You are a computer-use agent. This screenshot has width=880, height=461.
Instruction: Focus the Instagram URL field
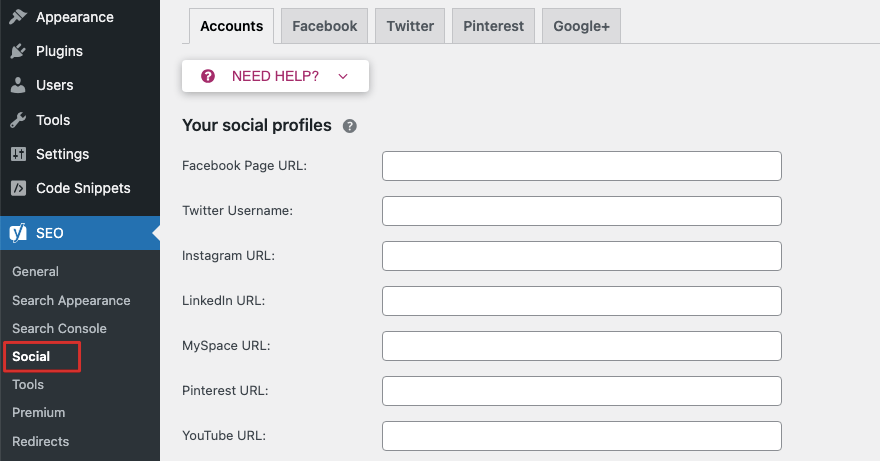click(x=581, y=256)
